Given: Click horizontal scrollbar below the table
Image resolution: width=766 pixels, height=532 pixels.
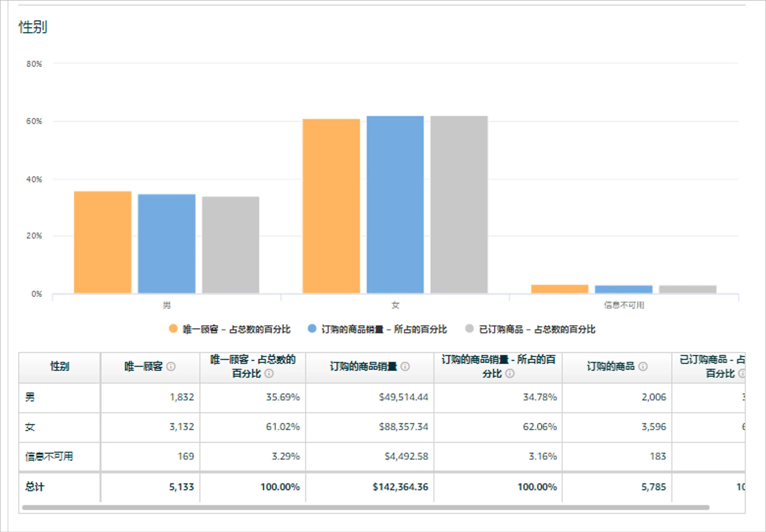Looking at the screenshot, I should pyautogui.click(x=365, y=507).
